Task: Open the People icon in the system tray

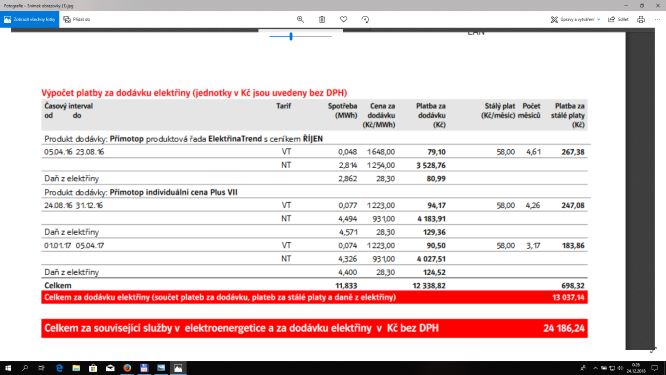Action: [583, 368]
